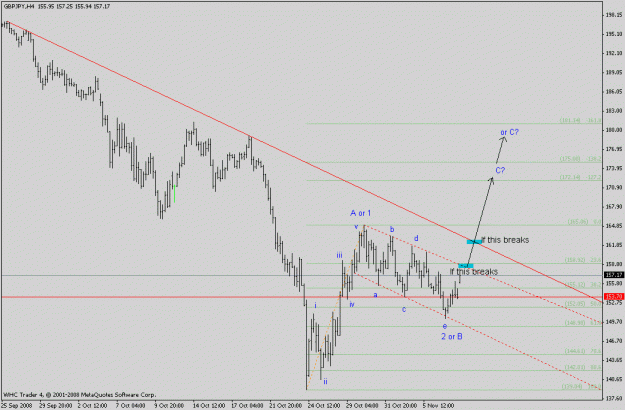The height and width of the screenshot is (410, 625).
Task: Click "If this breaks" beside dashed channel line
Action: point(474,272)
